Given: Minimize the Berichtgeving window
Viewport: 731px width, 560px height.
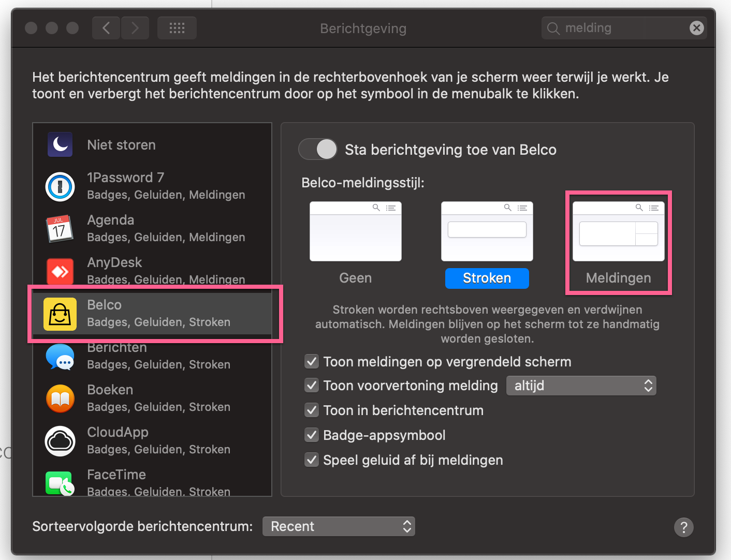Looking at the screenshot, I should coord(52,28).
